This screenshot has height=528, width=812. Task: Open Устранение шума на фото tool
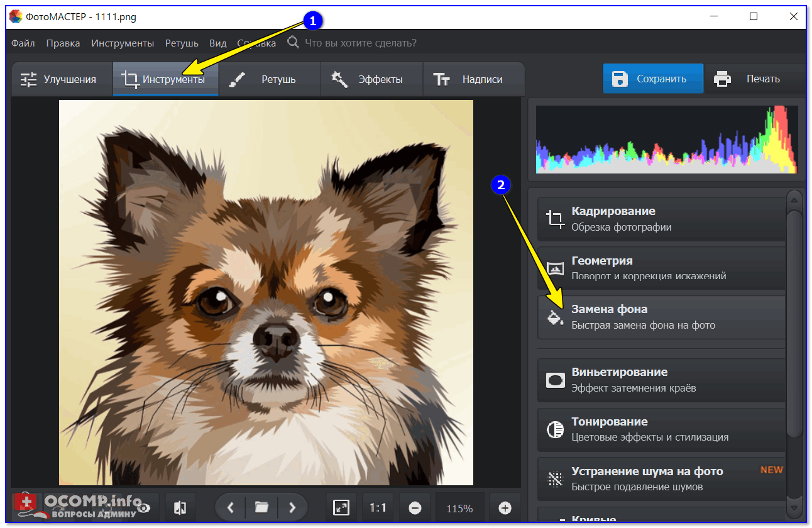point(661,478)
